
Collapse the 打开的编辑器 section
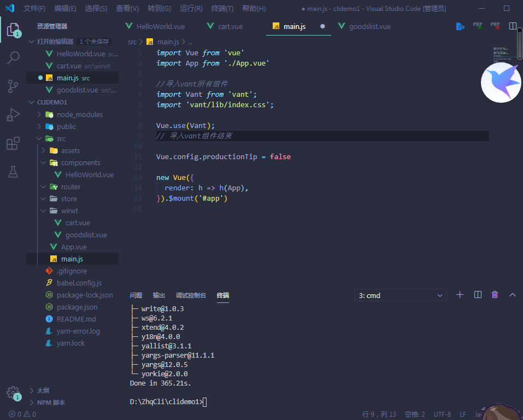click(x=31, y=42)
